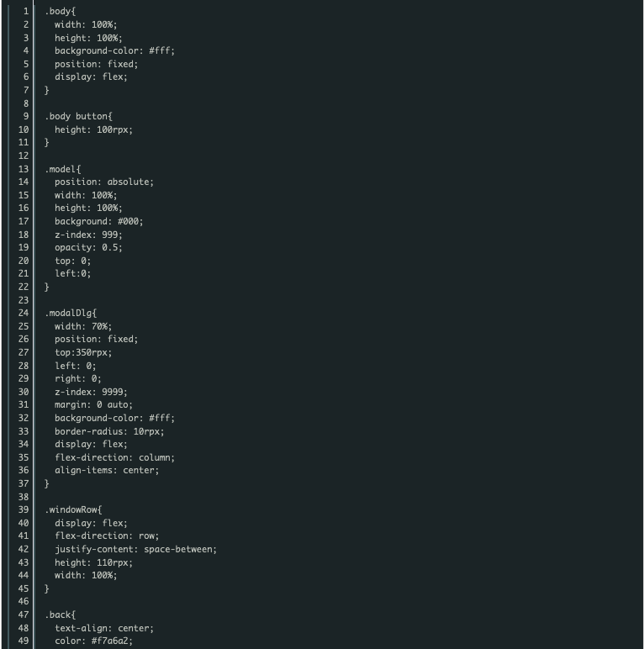Click the #000 background value in .model
The height and width of the screenshot is (649, 644).
pyautogui.click(x=130, y=221)
